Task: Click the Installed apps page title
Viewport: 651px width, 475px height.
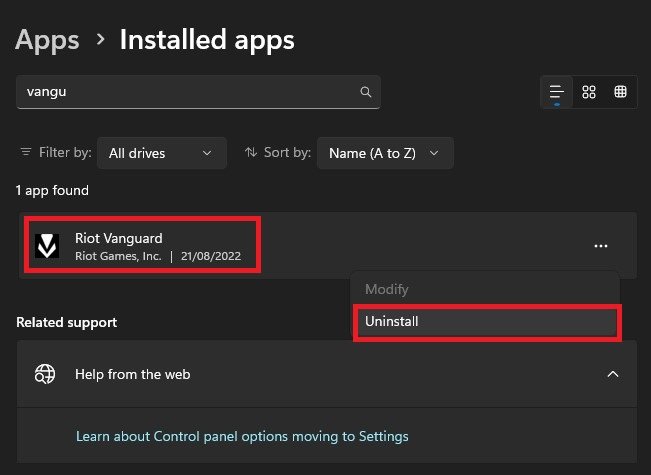Action: point(207,40)
